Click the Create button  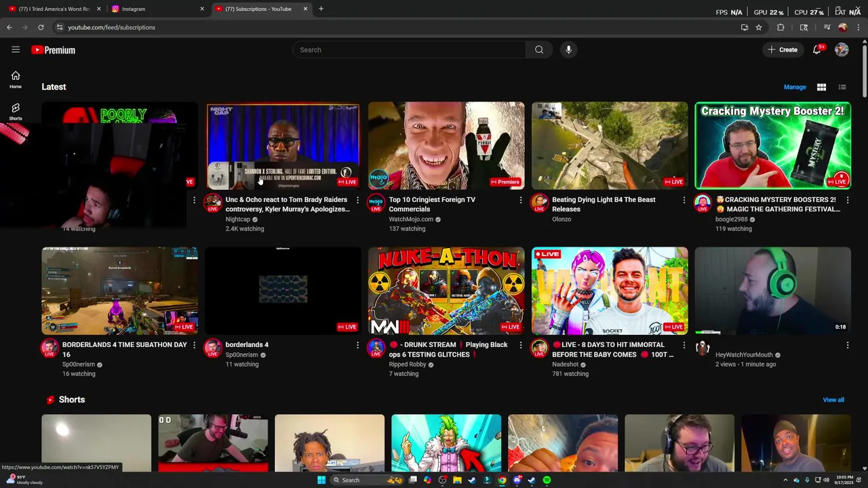point(783,49)
